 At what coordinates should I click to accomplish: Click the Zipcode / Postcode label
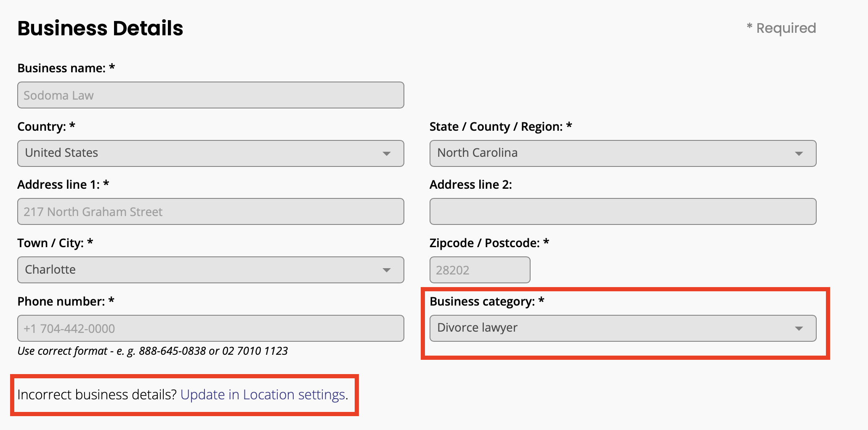(x=489, y=243)
